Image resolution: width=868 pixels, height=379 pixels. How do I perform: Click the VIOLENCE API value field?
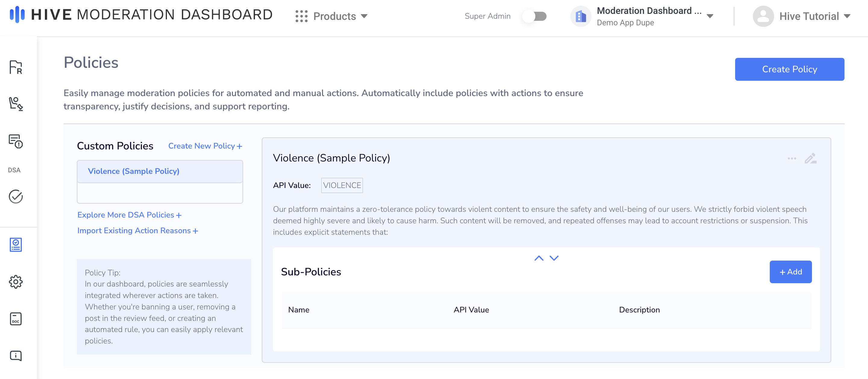point(342,185)
